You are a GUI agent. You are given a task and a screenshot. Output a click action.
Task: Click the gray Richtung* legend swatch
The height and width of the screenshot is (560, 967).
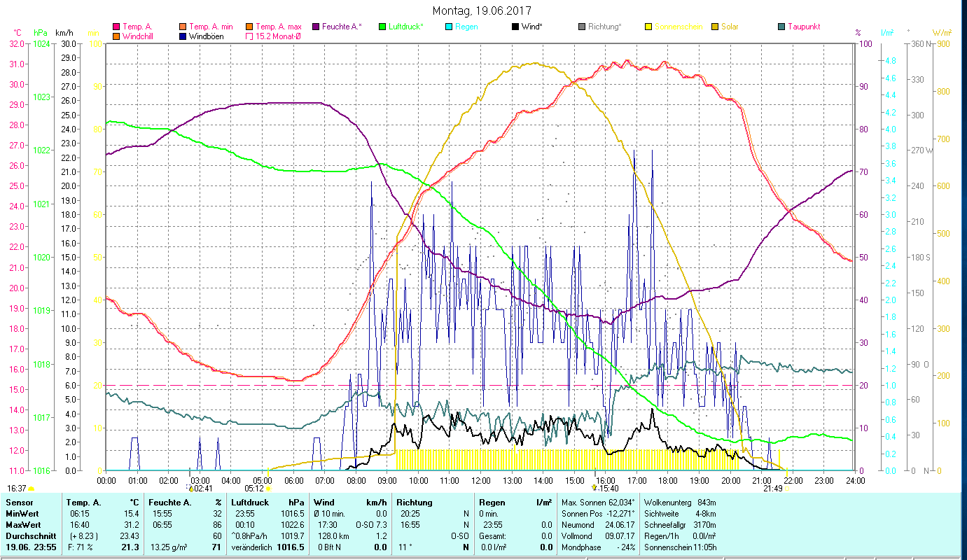[x=581, y=27]
